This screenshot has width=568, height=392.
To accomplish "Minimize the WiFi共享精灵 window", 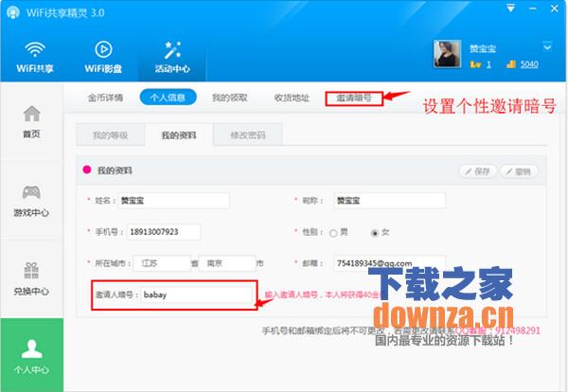I will pyautogui.click(x=532, y=8).
